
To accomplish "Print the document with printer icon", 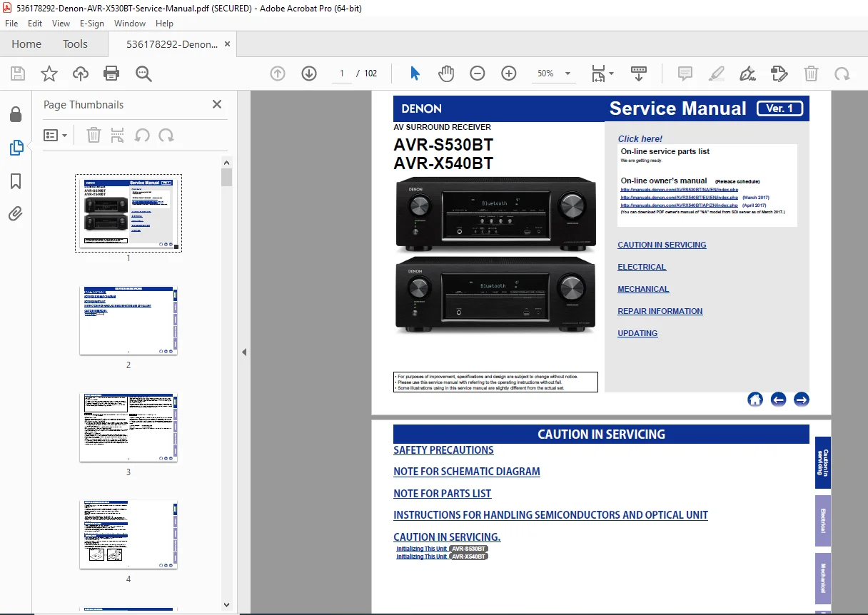I will click(111, 73).
